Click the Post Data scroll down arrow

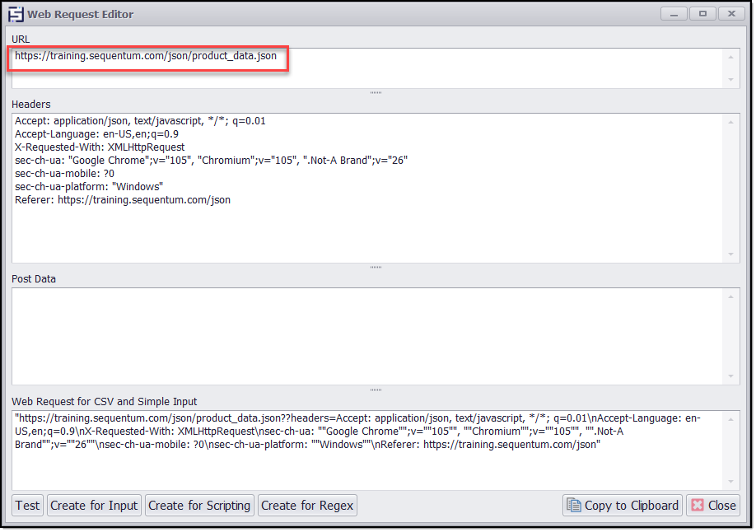point(730,376)
